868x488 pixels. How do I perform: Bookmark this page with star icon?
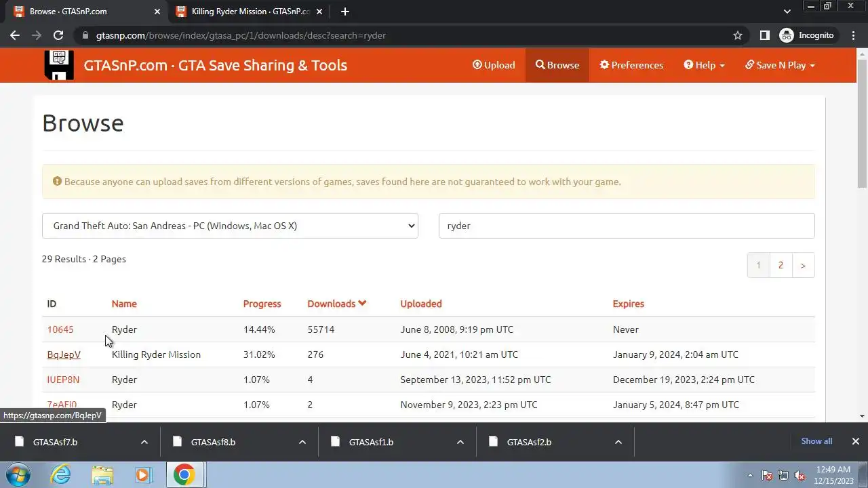tap(738, 35)
